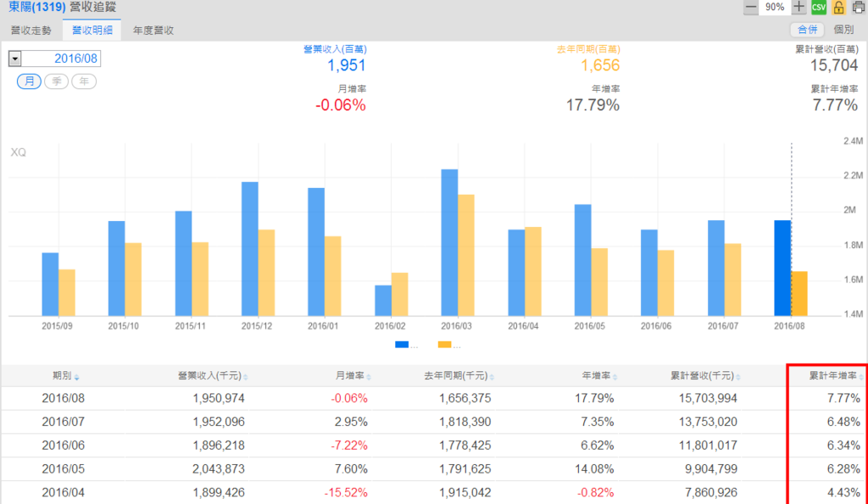The height and width of the screenshot is (504, 868).
Task: Click the zoom in plus button
Action: 798,7
